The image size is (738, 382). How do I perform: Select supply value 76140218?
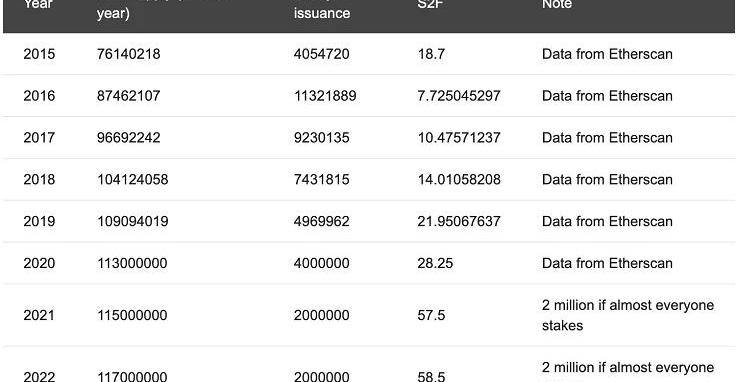click(x=128, y=54)
